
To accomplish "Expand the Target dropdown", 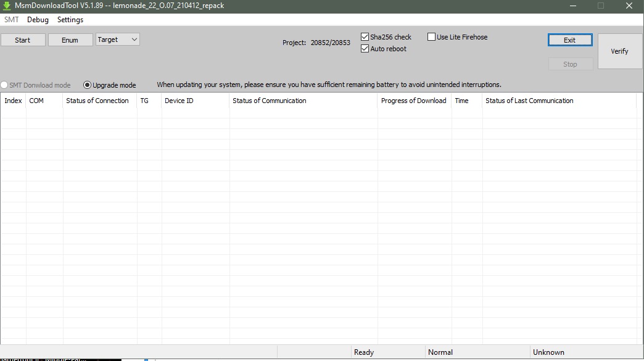I will (118, 39).
